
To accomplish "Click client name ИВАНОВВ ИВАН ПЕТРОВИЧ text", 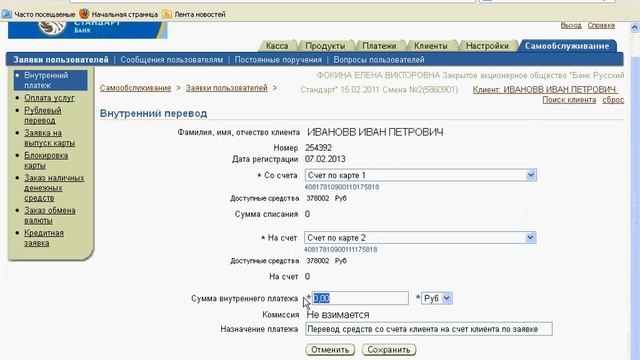I will 375,132.
